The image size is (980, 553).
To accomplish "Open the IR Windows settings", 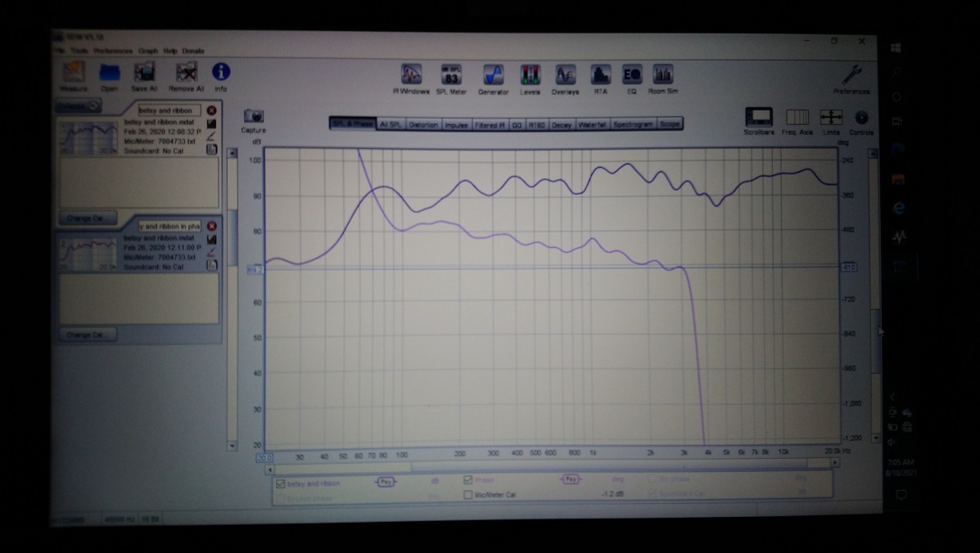I will [411, 79].
